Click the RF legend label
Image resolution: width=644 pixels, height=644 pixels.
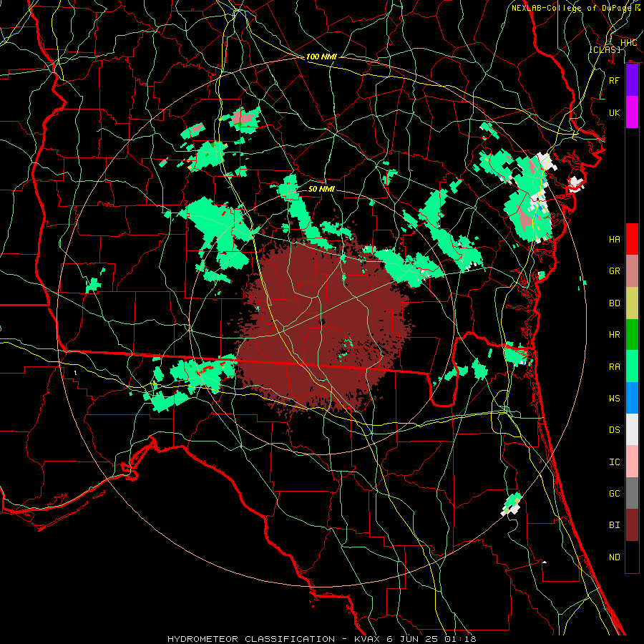tap(614, 80)
